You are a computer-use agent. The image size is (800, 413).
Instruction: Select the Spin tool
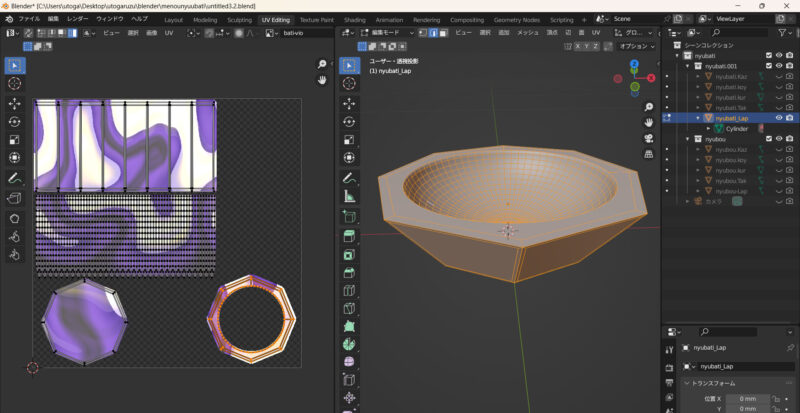349,344
